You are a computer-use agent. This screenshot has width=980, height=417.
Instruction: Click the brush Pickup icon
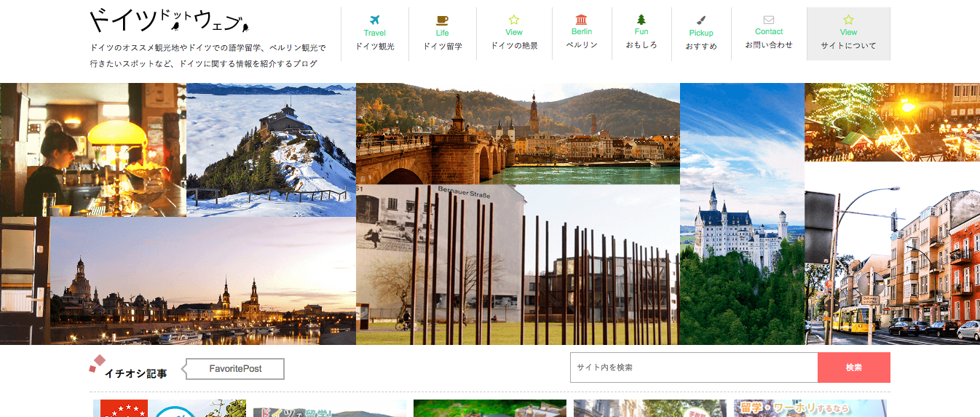point(701,20)
